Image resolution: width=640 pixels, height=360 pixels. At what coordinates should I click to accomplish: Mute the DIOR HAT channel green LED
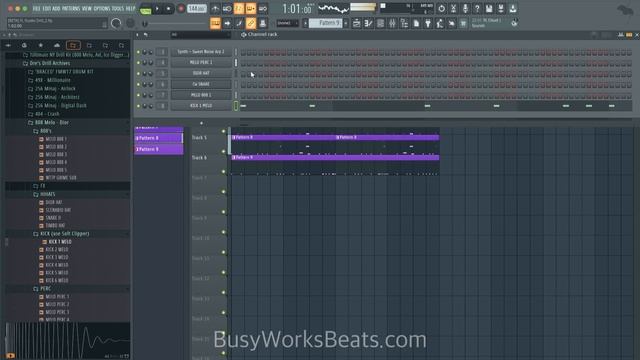click(138, 73)
